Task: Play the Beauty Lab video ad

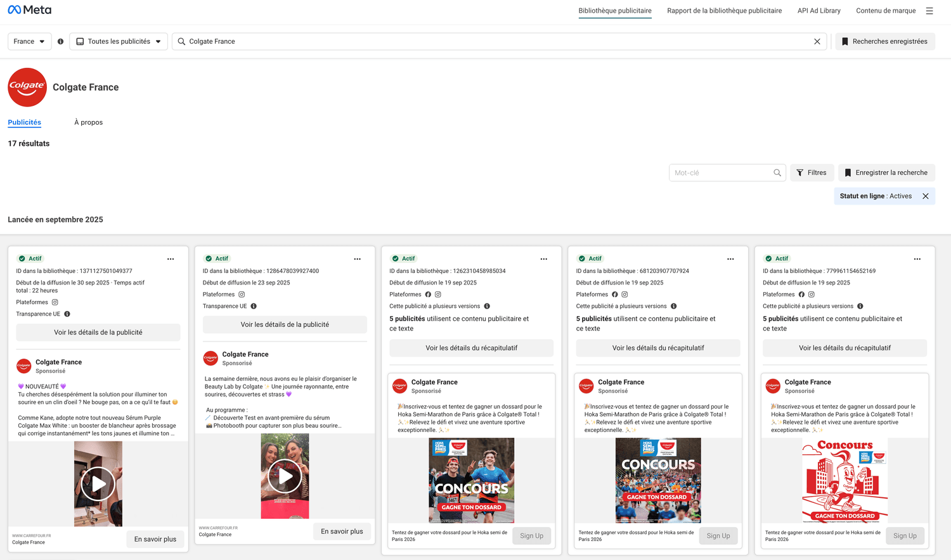Action: tap(285, 476)
